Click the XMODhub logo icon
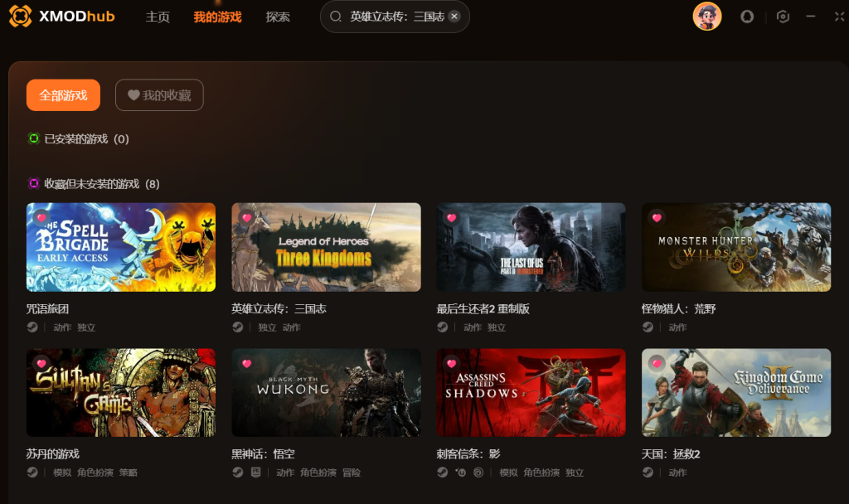The image size is (849, 504). point(21,17)
